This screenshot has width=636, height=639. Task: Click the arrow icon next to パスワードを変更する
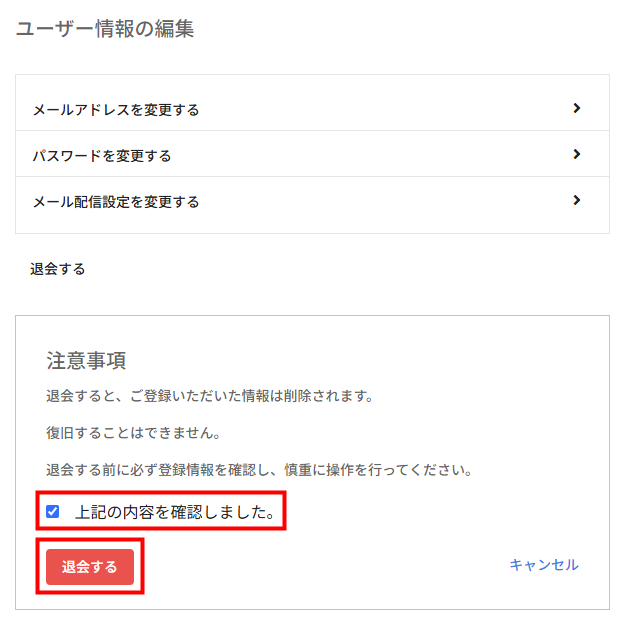577,154
